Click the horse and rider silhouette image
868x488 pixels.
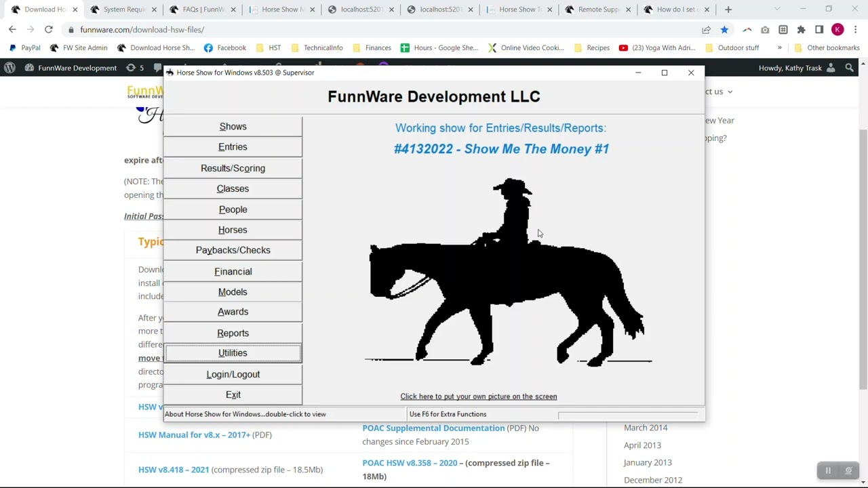pos(509,272)
